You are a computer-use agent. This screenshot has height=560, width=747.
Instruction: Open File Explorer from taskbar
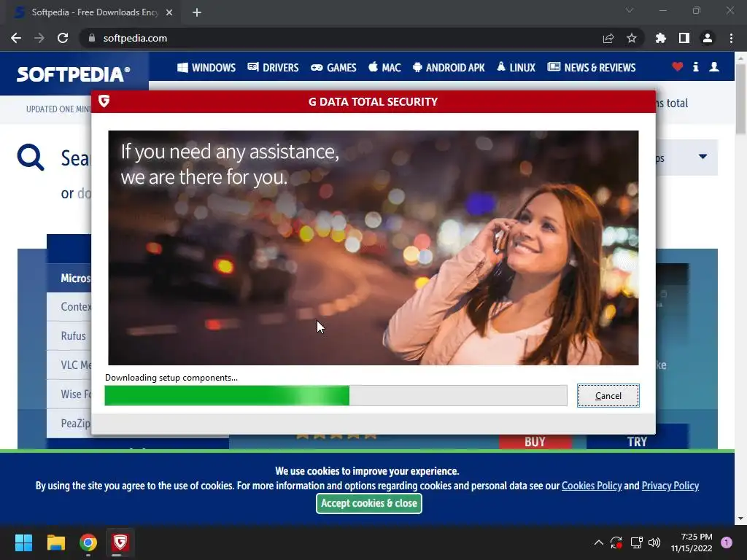click(x=55, y=542)
